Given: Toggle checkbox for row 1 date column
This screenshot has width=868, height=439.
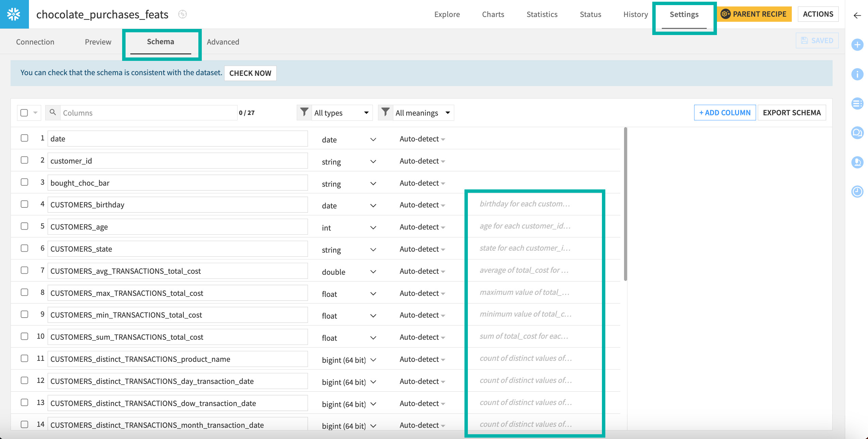Looking at the screenshot, I should (x=24, y=138).
